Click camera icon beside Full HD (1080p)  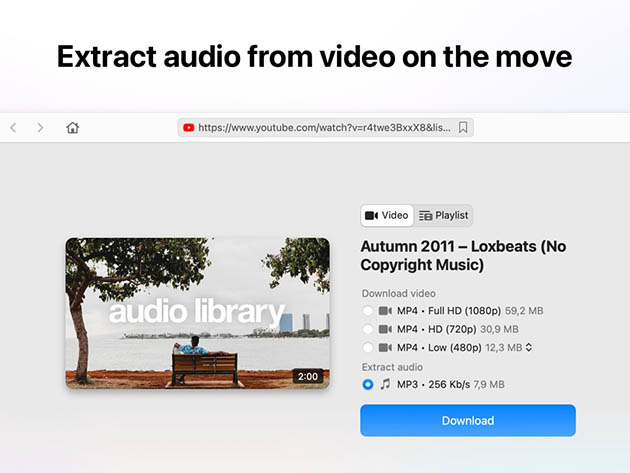coord(385,311)
